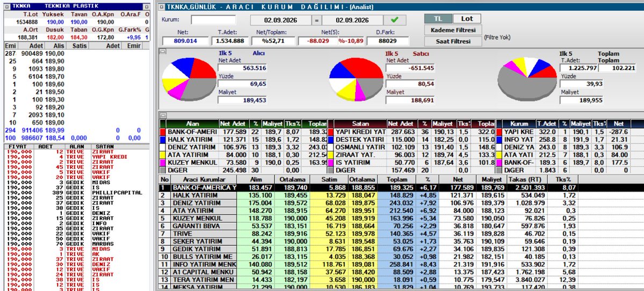
Task: Click the red swatch beside YAPI KREDI YAT in the Satan table
Action: [x=331, y=132]
